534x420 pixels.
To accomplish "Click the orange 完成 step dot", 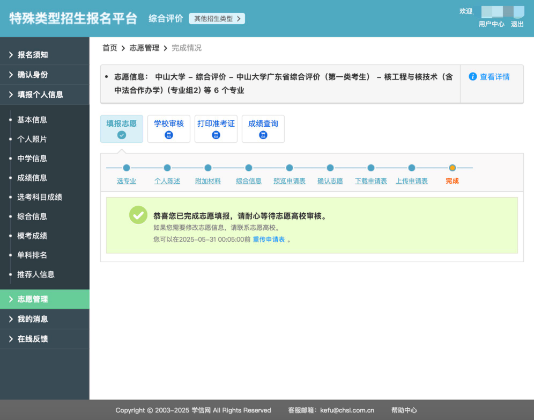I will tap(452, 168).
